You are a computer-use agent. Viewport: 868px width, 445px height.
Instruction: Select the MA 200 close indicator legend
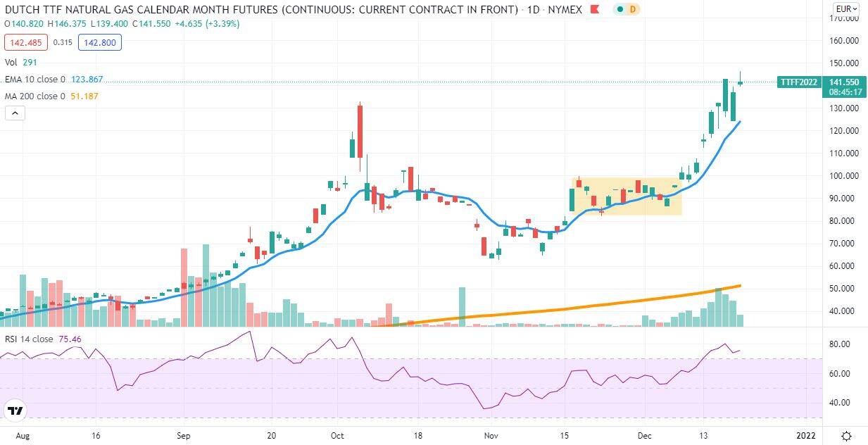click(51, 96)
